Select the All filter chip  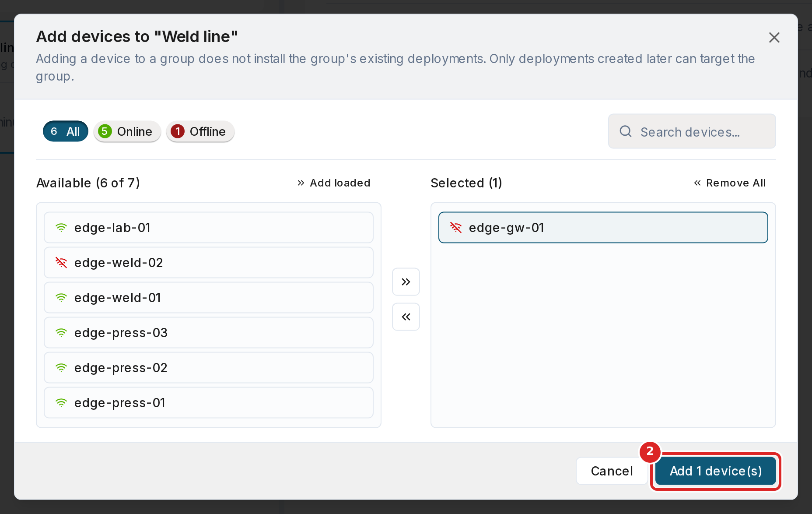66,131
